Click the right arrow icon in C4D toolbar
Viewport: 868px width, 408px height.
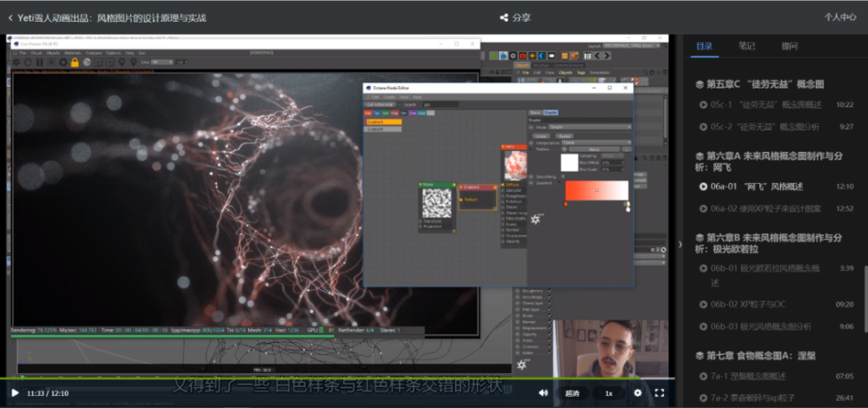click(x=607, y=56)
